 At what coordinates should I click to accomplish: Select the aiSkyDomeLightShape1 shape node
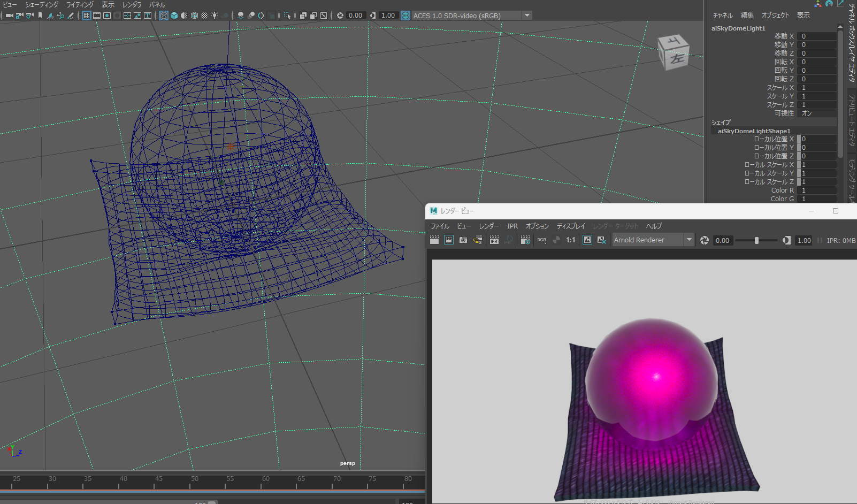point(754,131)
